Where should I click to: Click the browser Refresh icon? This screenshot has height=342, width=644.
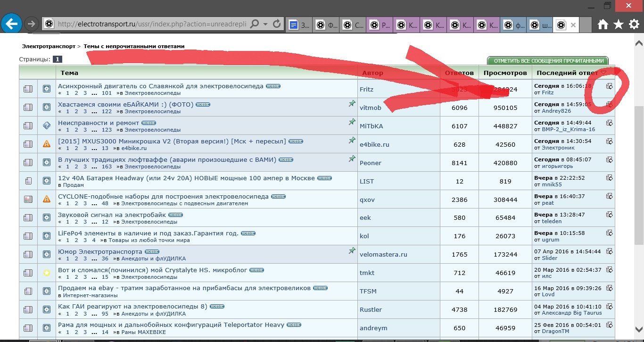[277, 24]
